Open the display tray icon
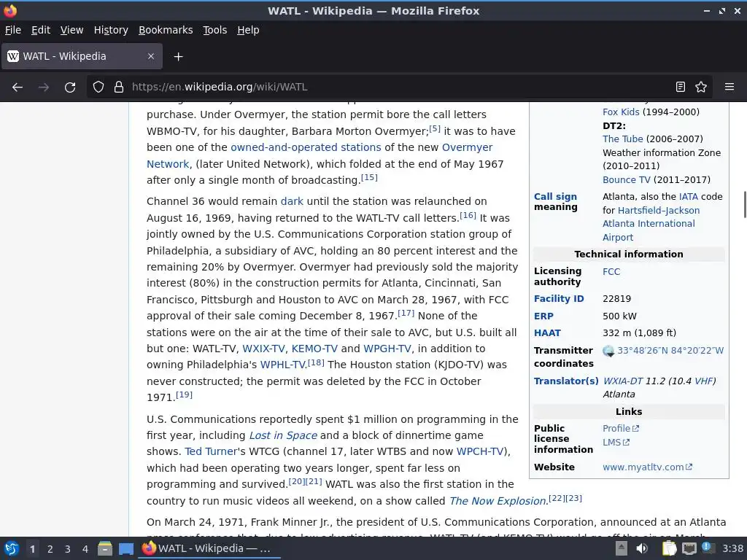Screen dimensions: 747x560 (x=689, y=548)
